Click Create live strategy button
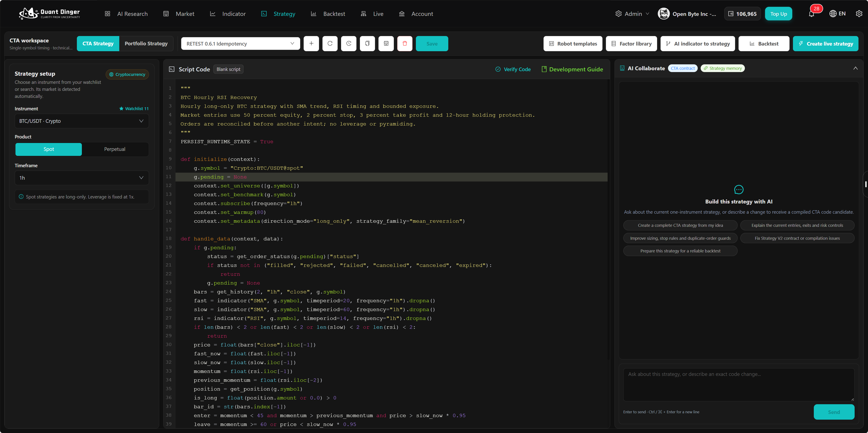 [825, 44]
